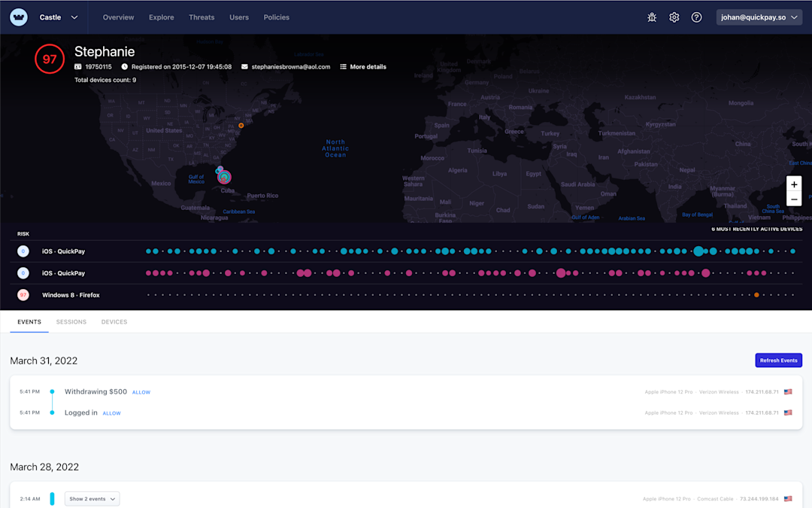Open the Logged in event
812x508 pixels.
80,412
